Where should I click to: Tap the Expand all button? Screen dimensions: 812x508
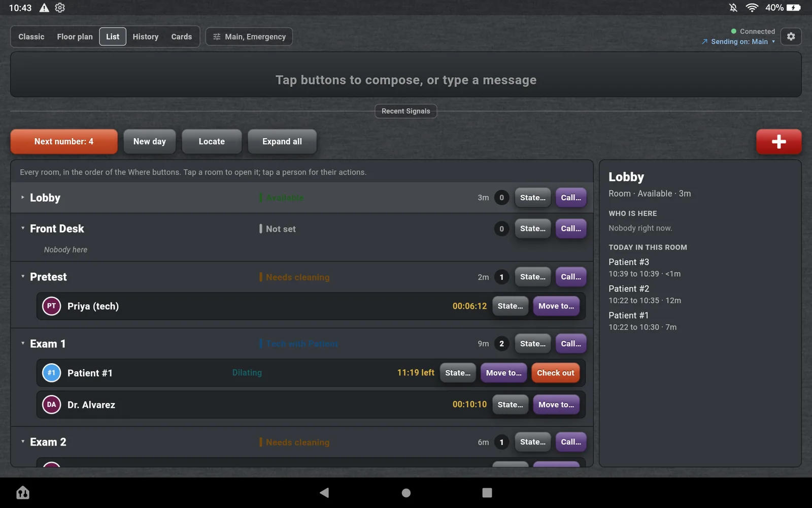[x=282, y=142]
